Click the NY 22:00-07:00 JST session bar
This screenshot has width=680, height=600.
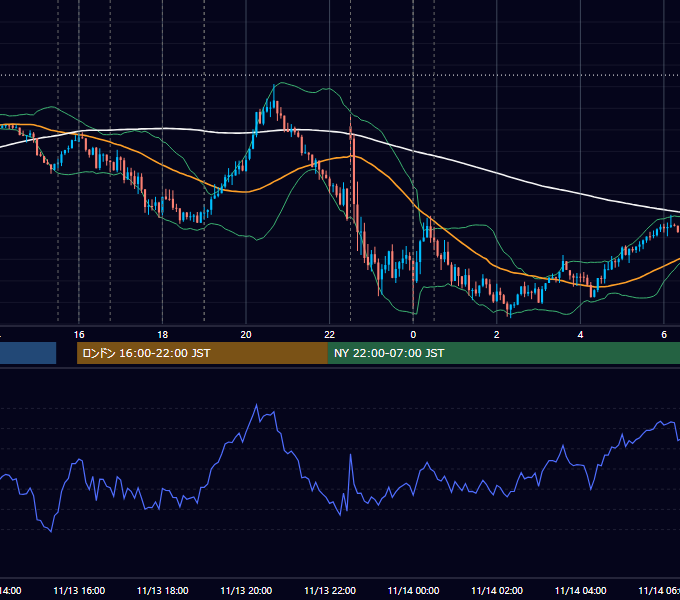[x=504, y=353]
